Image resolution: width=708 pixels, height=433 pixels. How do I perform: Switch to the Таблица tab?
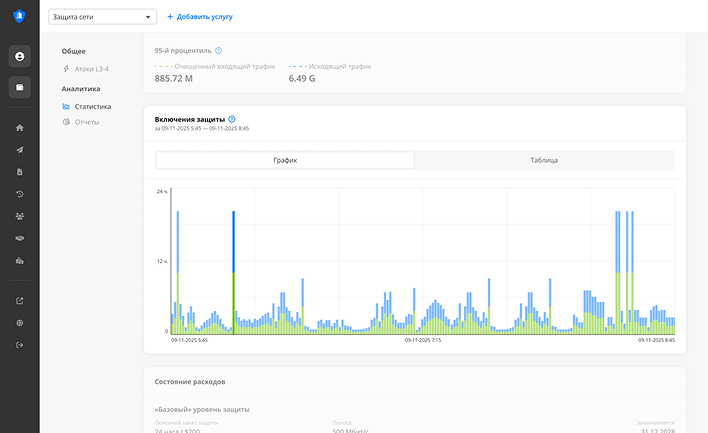(544, 160)
